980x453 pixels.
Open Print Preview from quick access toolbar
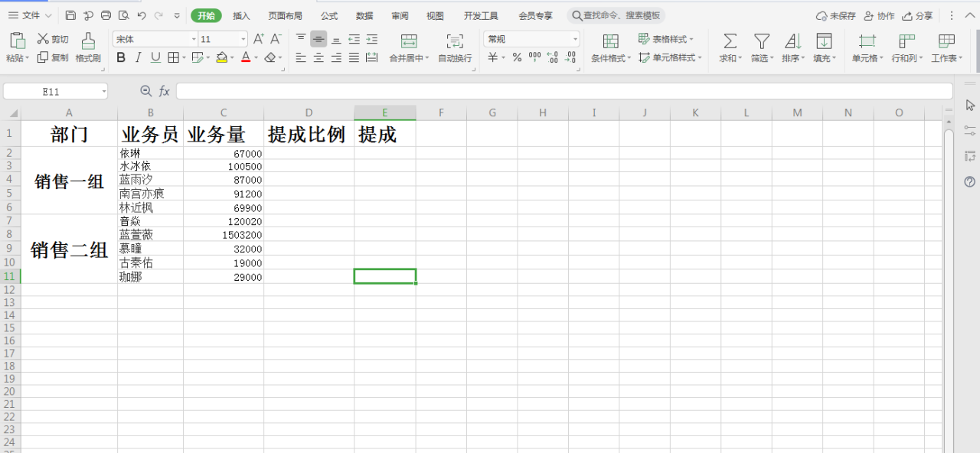(x=123, y=15)
